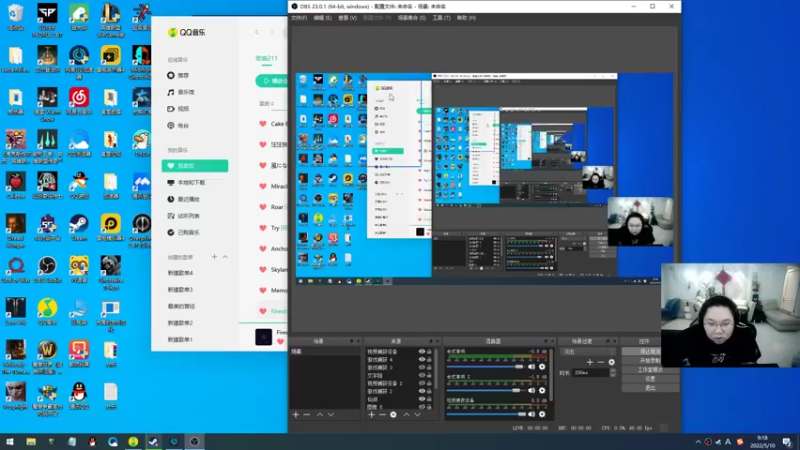The image size is (800, 450).
Task: Toggle visibility of 窗口捕获 4 source
Action: coord(421,359)
